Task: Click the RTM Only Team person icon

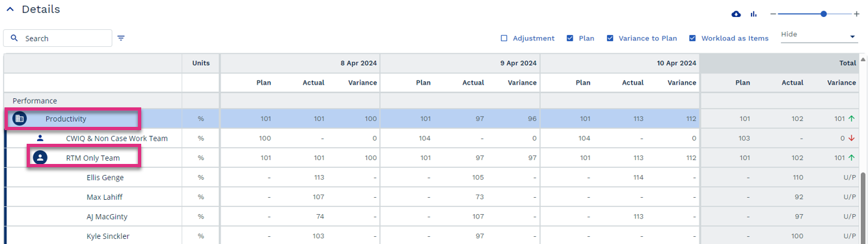Action: click(40, 157)
